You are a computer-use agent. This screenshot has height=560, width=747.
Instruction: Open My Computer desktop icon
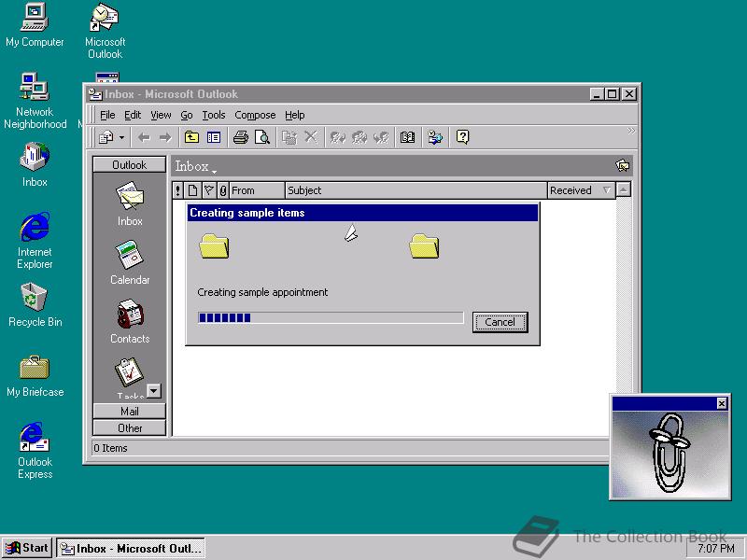(x=35, y=25)
